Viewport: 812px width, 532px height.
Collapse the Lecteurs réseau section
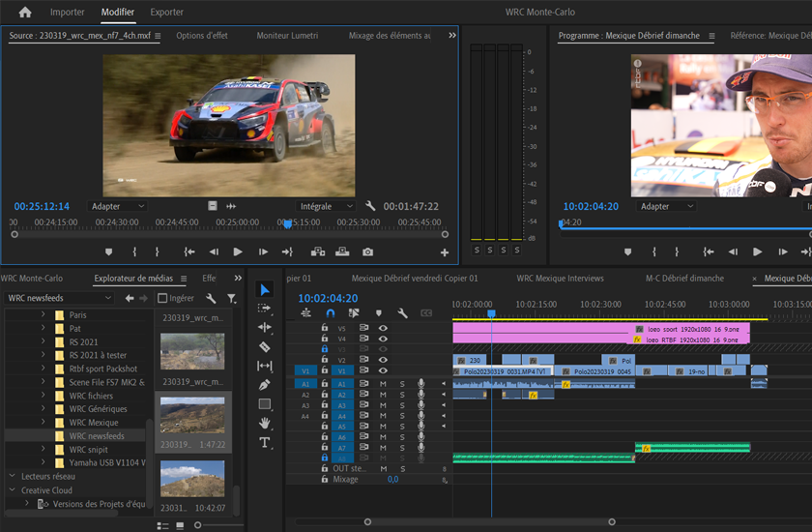tap(12, 476)
